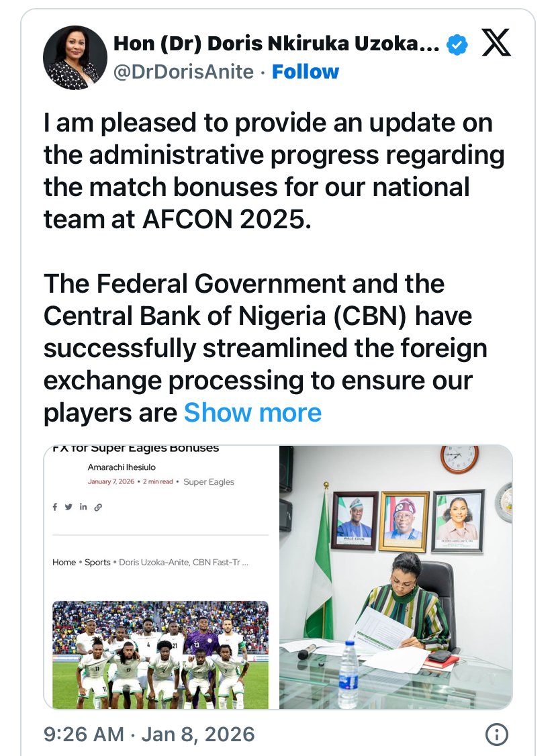The image size is (556, 756).
Task: Click the LinkedIn share icon
Action: coord(83,507)
